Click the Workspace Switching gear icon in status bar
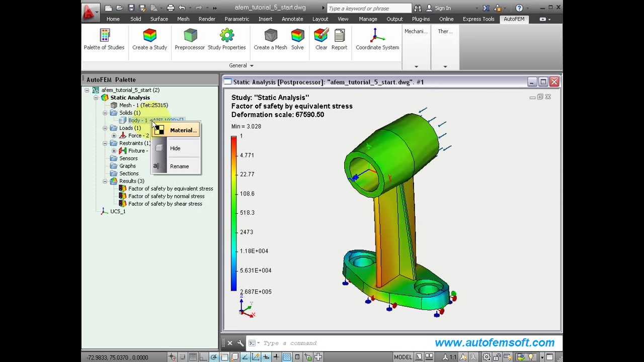 click(487, 357)
